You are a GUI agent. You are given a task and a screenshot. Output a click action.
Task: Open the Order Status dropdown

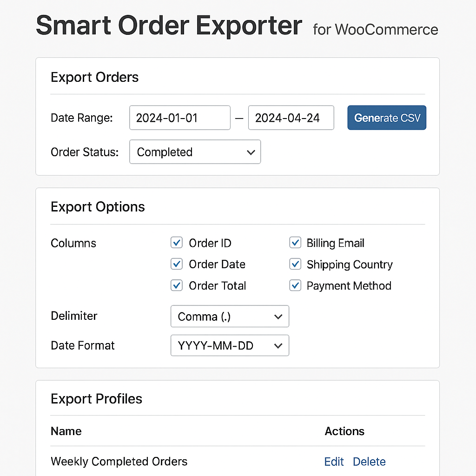(195, 152)
